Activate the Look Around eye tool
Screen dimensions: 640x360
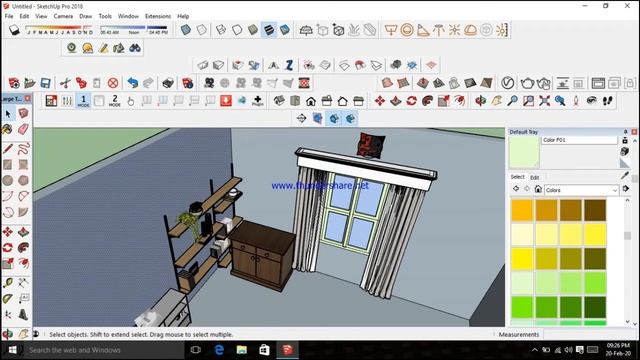click(591, 100)
